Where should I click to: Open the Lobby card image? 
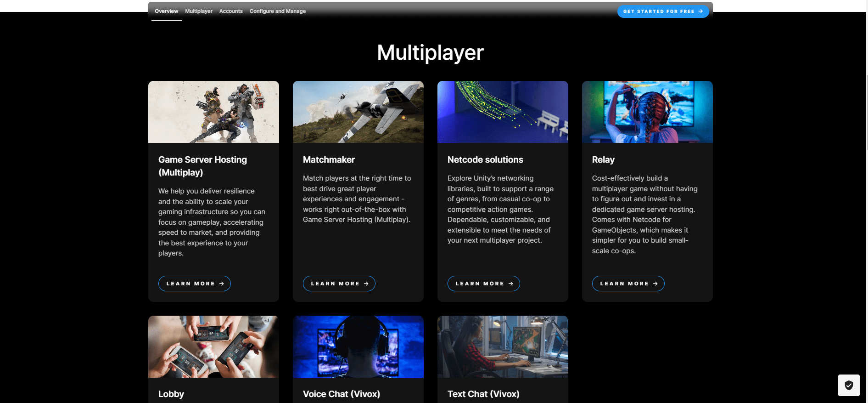tap(213, 346)
